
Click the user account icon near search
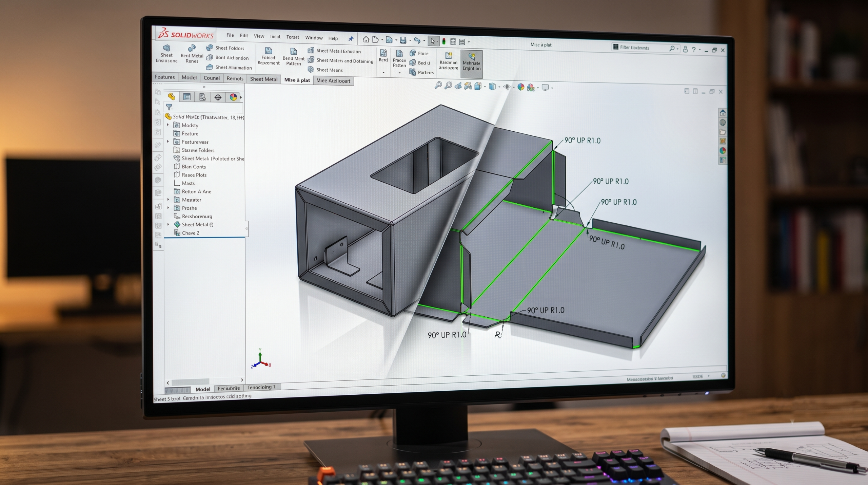(685, 49)
